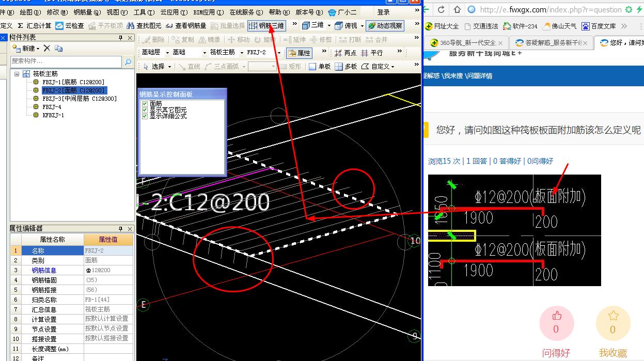Select the 直线 line drawing tool
Screen dimensions: 644x361
[189, 67]
